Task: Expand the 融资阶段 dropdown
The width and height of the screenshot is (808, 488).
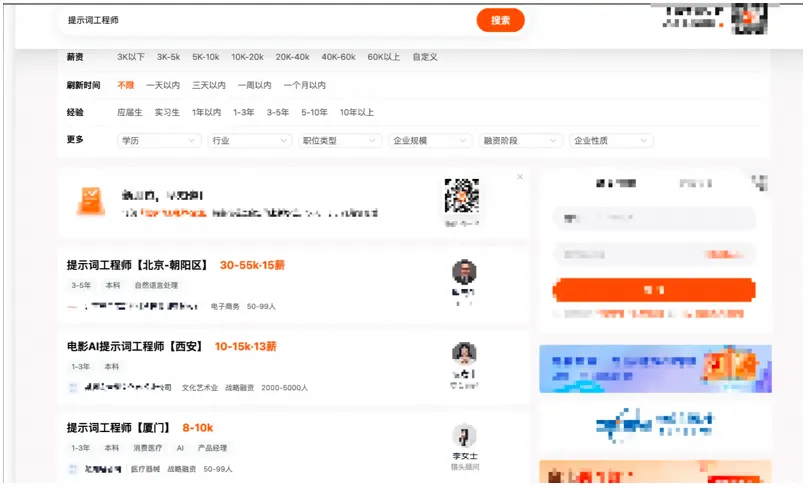Action: click(520, 141)
